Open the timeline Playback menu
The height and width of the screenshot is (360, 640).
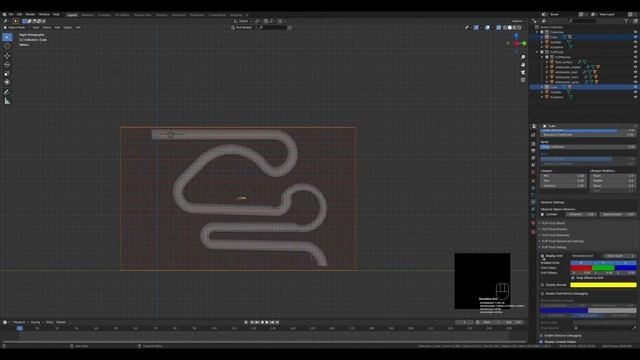[x=19, y=322]
